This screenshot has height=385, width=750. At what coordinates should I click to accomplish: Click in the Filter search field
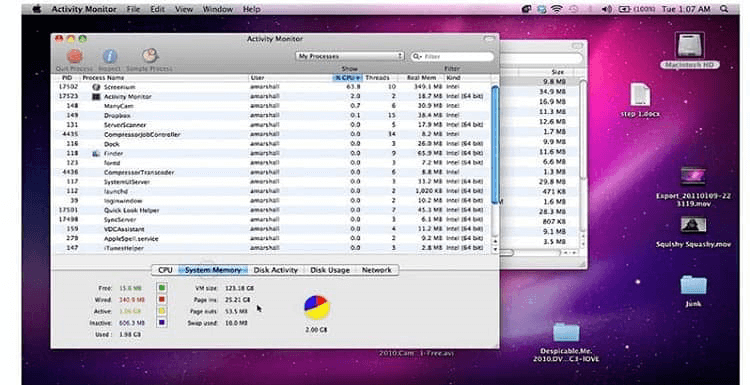click(x=452, y=56)
